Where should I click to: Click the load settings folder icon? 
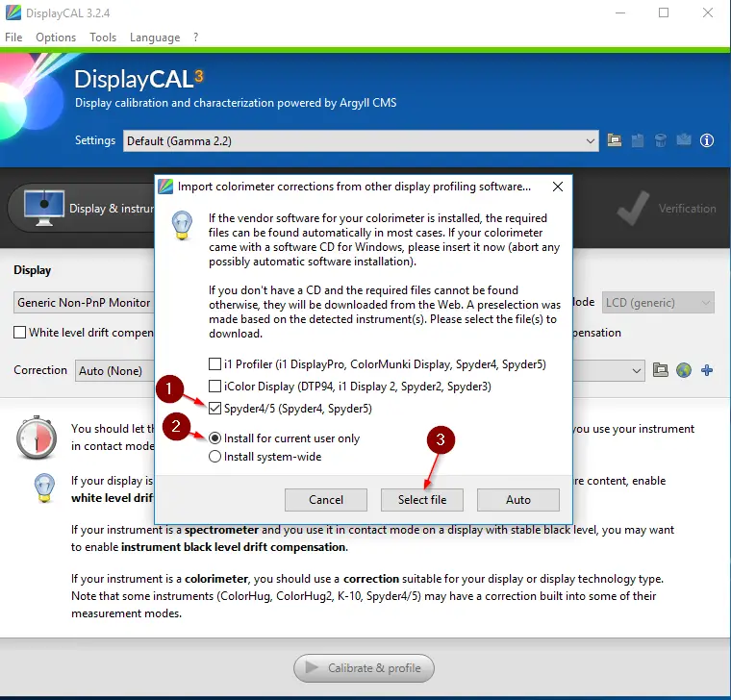(x=614, y=140)
